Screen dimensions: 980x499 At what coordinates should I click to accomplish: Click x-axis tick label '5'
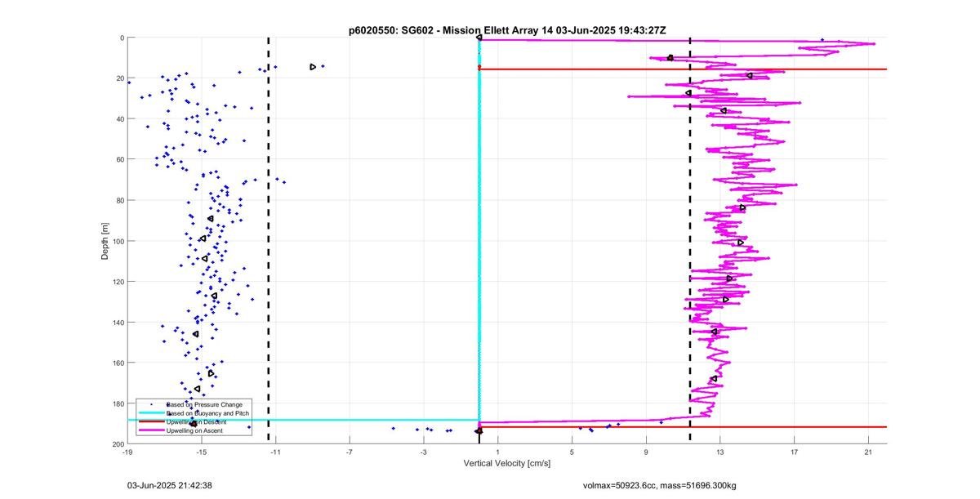(572, 452)
